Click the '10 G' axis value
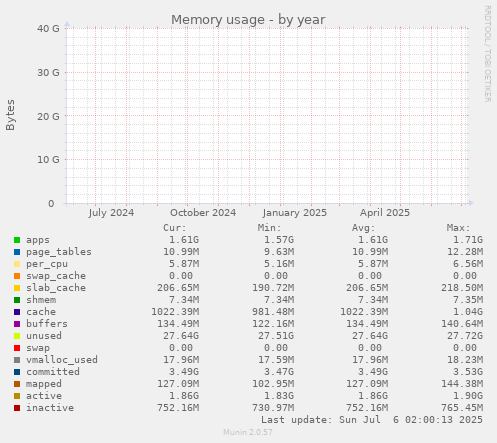The width and height of the screenshot is (497, 443). pyautogui.click(x=48, y=160)
